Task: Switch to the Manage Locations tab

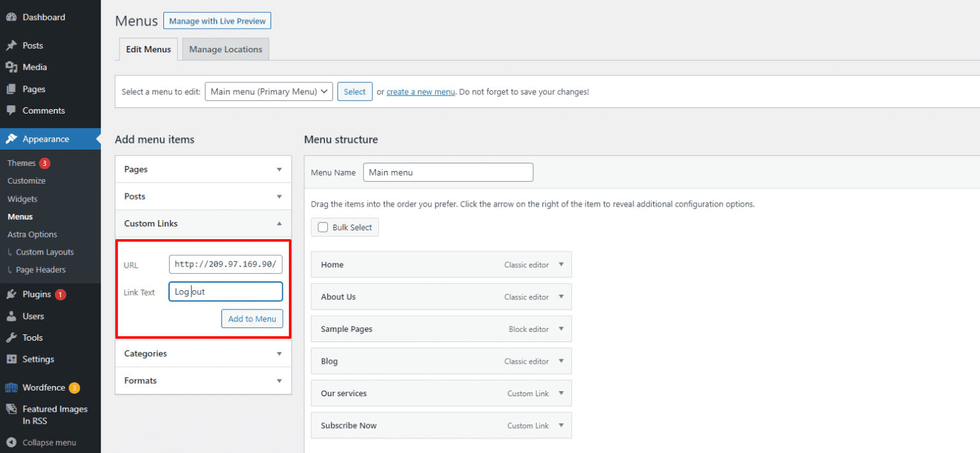Action: pos(225,49)
